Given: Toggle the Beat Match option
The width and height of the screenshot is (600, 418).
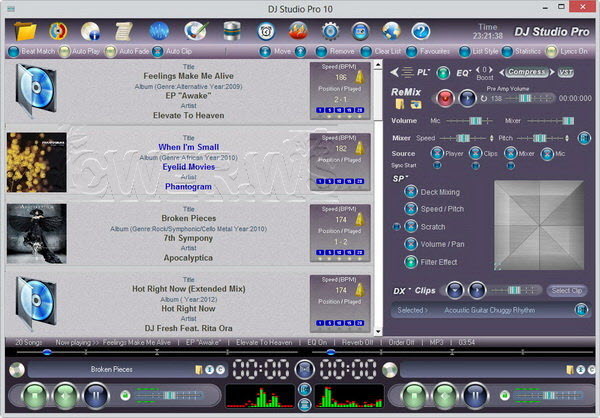Looking at the screenshot, I should (x=32, y=50).
